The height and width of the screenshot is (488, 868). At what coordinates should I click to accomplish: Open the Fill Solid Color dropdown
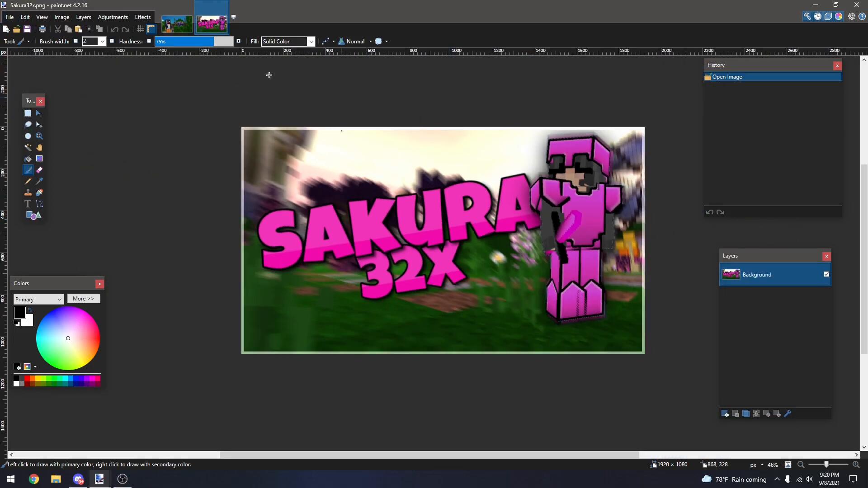tap(288, 41)
